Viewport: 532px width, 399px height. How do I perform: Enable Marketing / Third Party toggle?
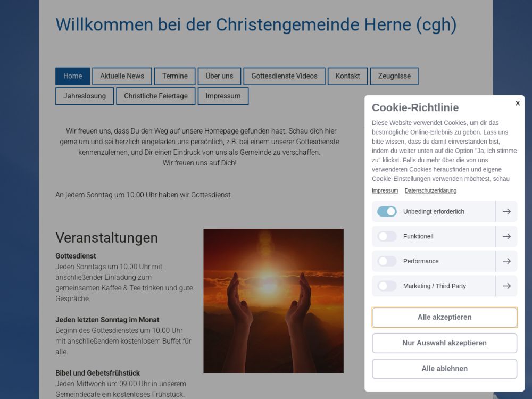click(387, 286)
